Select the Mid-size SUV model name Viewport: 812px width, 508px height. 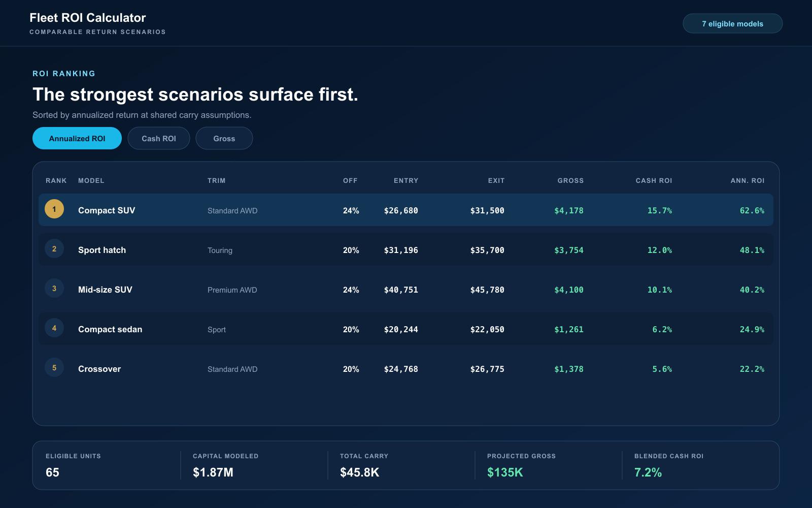(105, 290)
